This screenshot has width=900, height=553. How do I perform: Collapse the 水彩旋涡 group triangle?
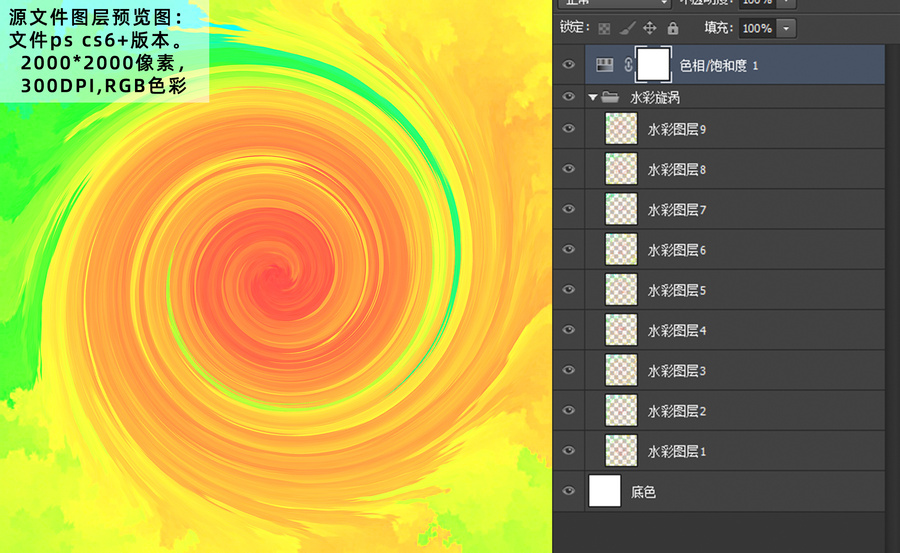point(593,98)
